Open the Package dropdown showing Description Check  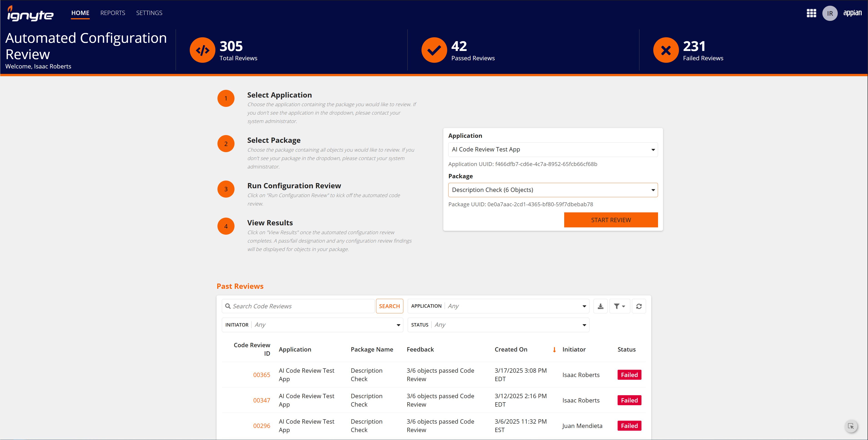[x=553, y=190]
